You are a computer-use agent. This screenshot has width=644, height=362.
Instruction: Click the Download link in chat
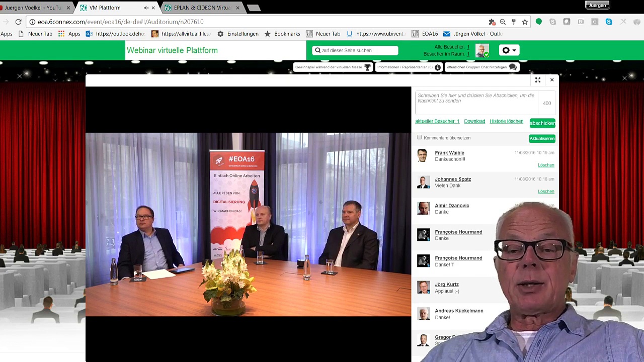click(x=474, y=121)
